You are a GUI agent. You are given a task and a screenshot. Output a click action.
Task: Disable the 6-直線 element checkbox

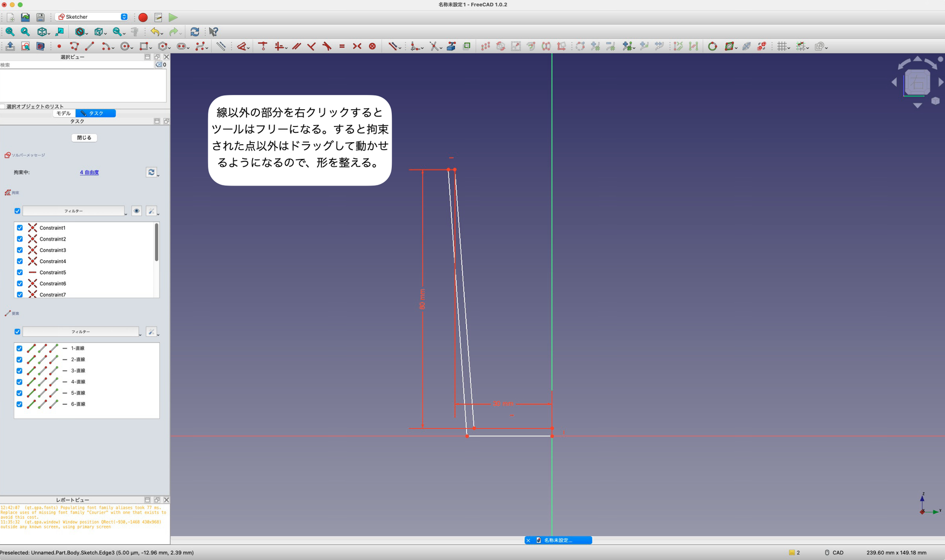pos(20,404)
